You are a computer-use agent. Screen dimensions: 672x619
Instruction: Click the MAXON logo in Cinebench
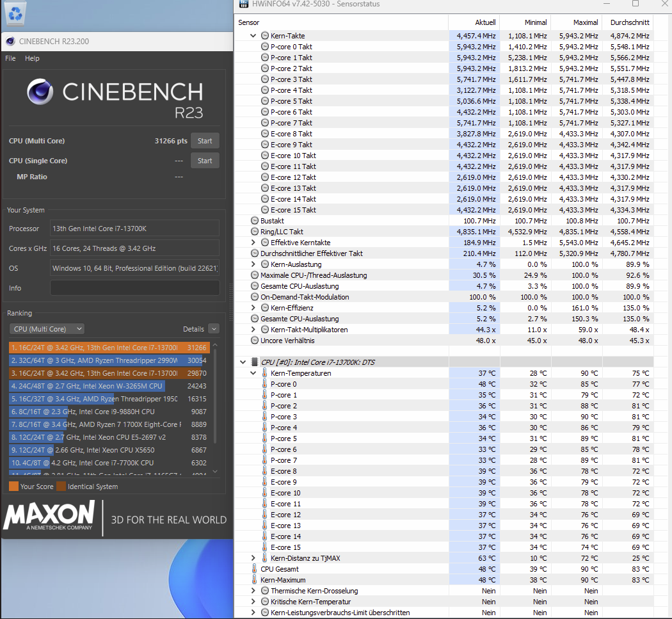tap(49, 516)
